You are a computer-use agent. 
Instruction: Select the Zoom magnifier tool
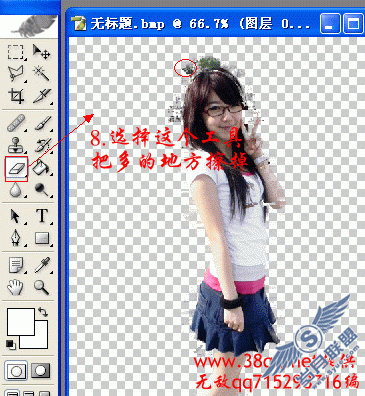coord(41,287)
